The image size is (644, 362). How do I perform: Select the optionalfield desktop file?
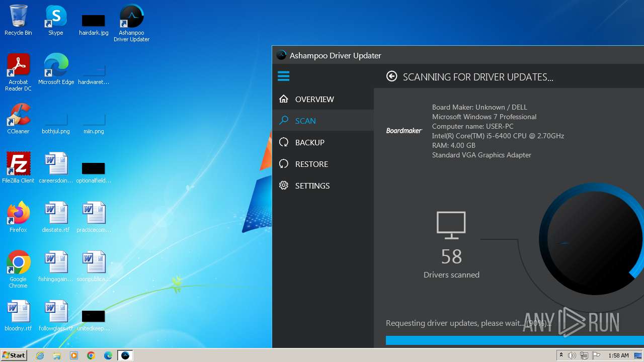coord(94,172)
